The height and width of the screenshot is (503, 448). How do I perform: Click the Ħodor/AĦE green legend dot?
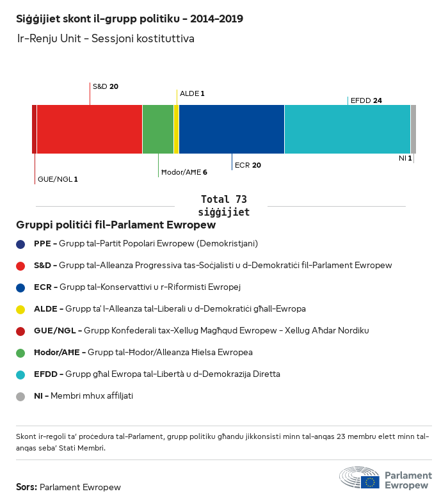tap(20, 353)
